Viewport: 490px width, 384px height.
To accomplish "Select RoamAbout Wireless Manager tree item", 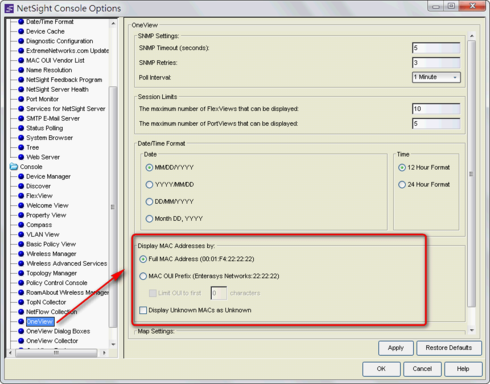I will pos(67,292).
